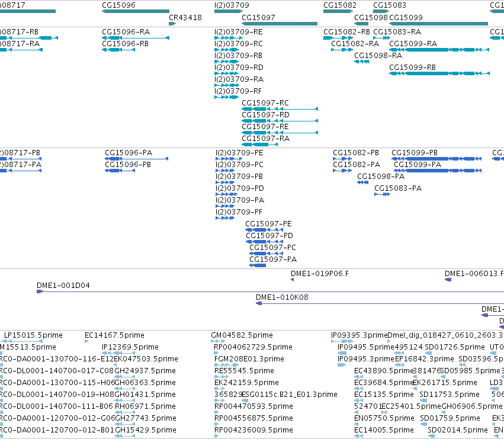504x439 pixels.
Task: Open protein CG15099-PA
Action: [x=418, y=165]
